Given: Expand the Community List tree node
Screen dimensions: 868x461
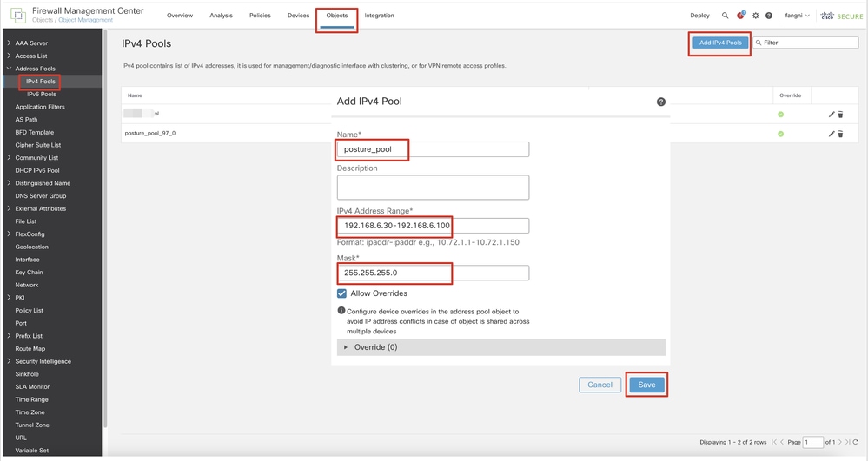Looking at the screenshot, I should [x=9, y=157].
